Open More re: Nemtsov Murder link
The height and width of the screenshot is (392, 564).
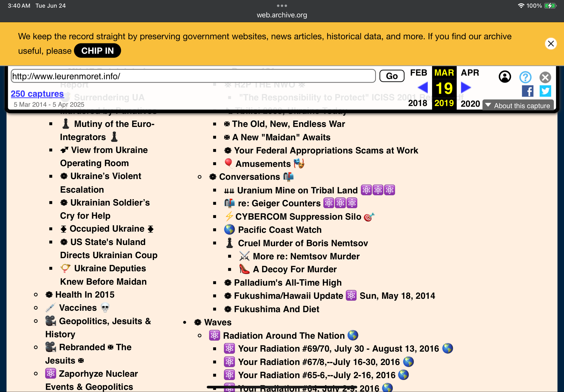pos(299,256)
